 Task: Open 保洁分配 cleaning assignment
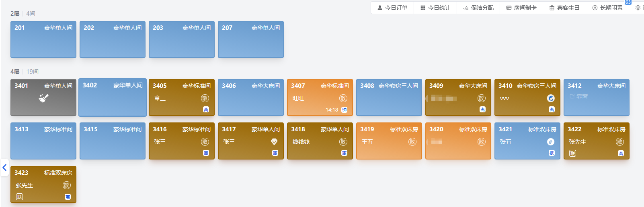tap(478, 8)
